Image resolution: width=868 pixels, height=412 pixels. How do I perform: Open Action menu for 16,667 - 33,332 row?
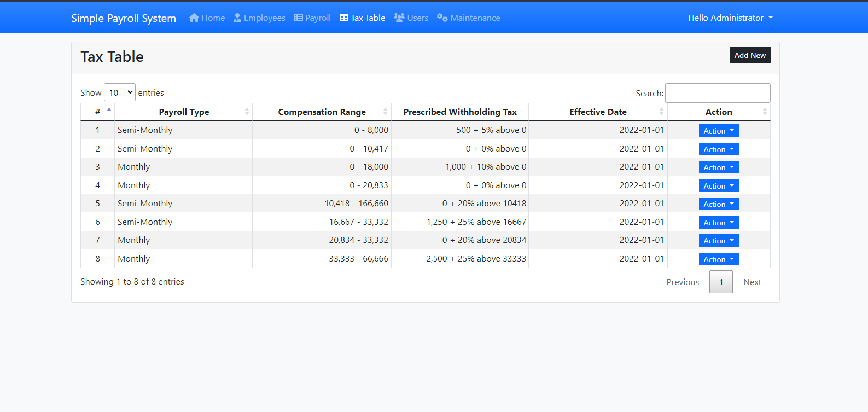tap(718, 223)
